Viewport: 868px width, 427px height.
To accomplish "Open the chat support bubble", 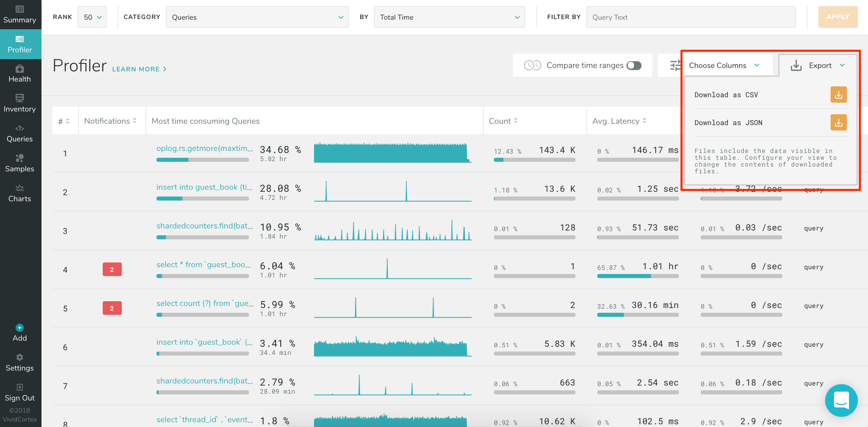I will [841, 400].
